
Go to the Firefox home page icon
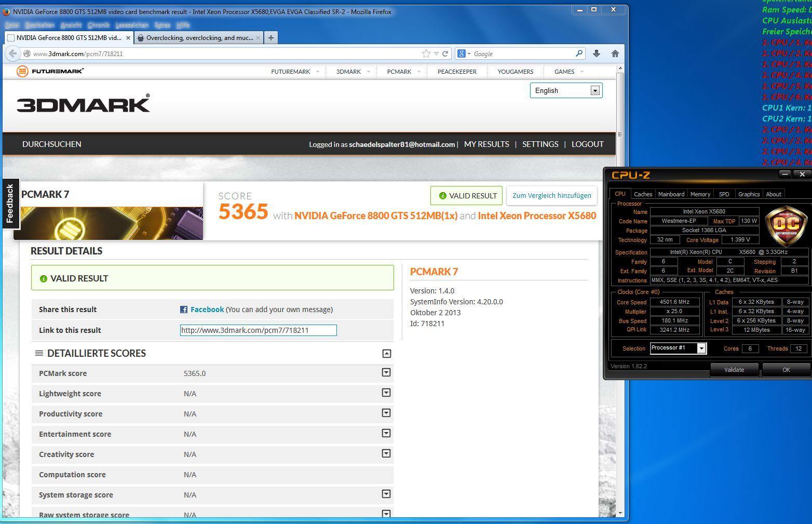(x=615, y=53)
